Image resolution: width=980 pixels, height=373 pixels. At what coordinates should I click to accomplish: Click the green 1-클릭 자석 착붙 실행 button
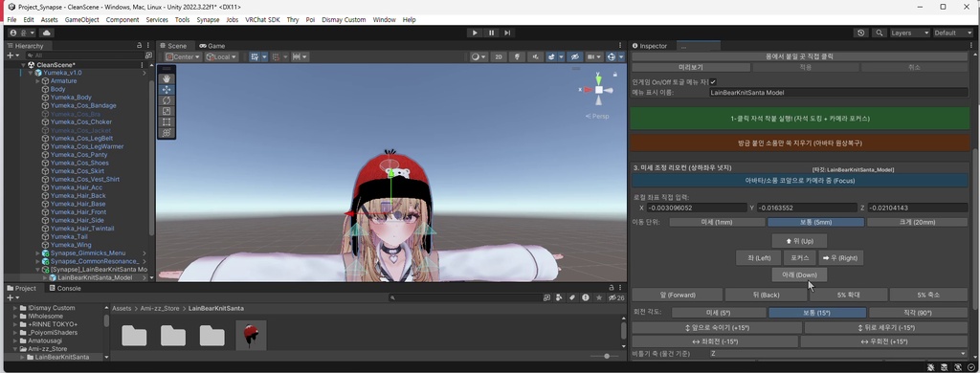tap(799, 118)
